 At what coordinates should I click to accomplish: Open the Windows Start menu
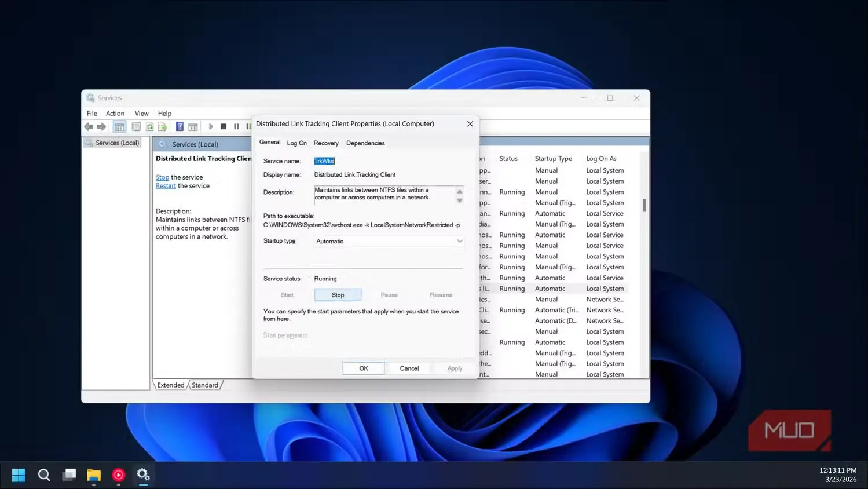coord(19,475)
